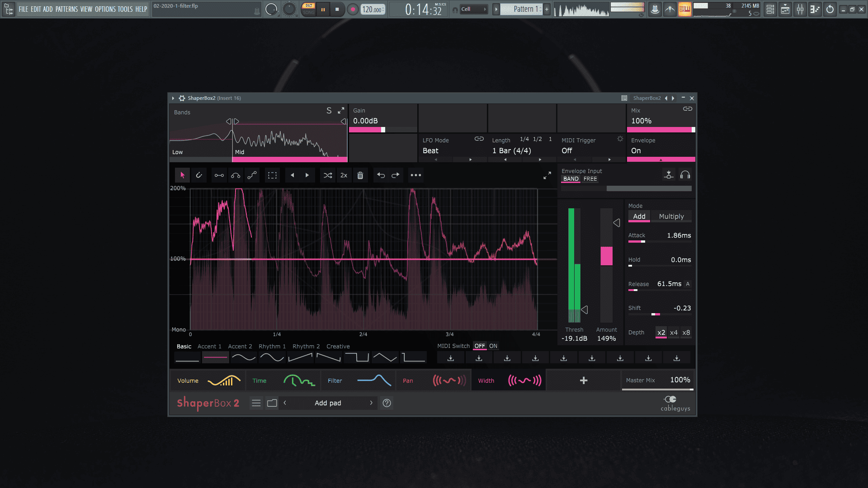Expand the Bands view
Image resolution: width=868 pixels, height=488 pixels.
(341, 110)
